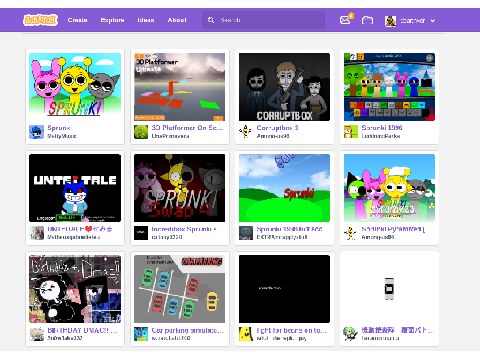Viewport: 480px width, 360px height.
Task: Expand the account dropdown arrow
Action: [x=433, y=21]
